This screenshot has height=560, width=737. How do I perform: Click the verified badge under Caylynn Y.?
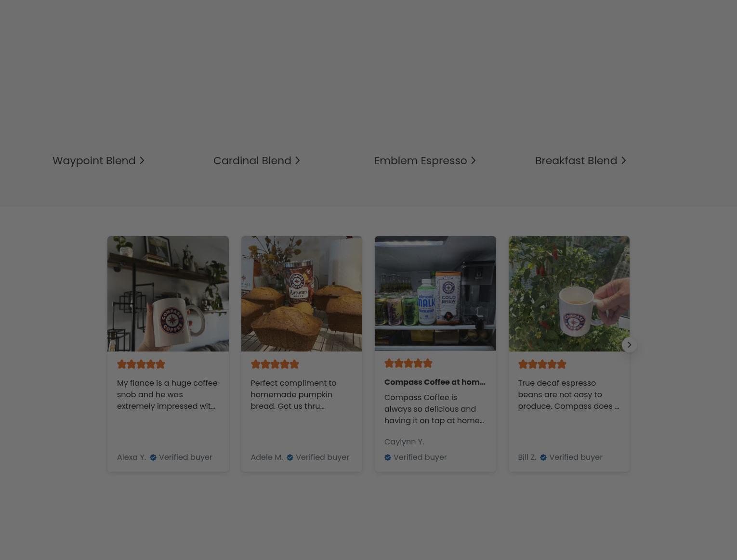388,457
